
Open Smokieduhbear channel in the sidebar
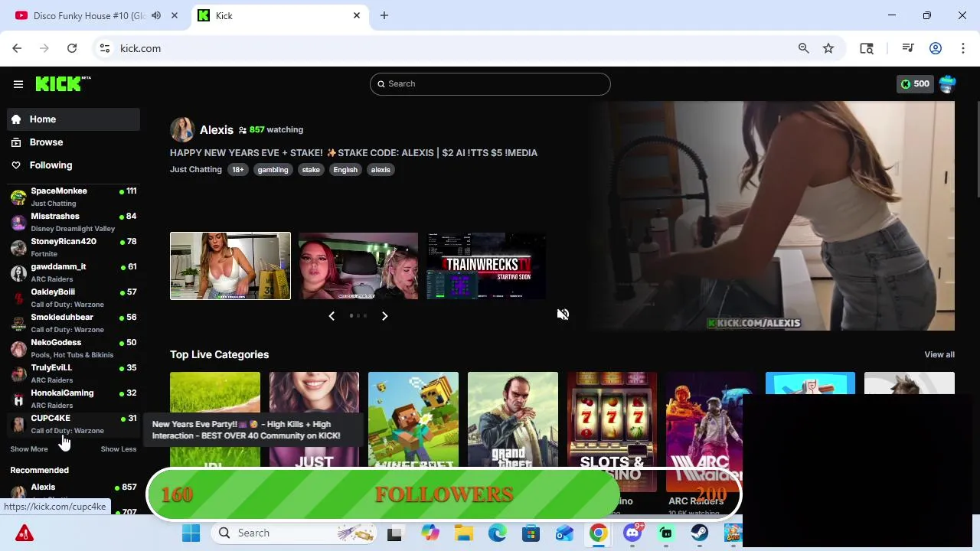[x=73, y=323]
